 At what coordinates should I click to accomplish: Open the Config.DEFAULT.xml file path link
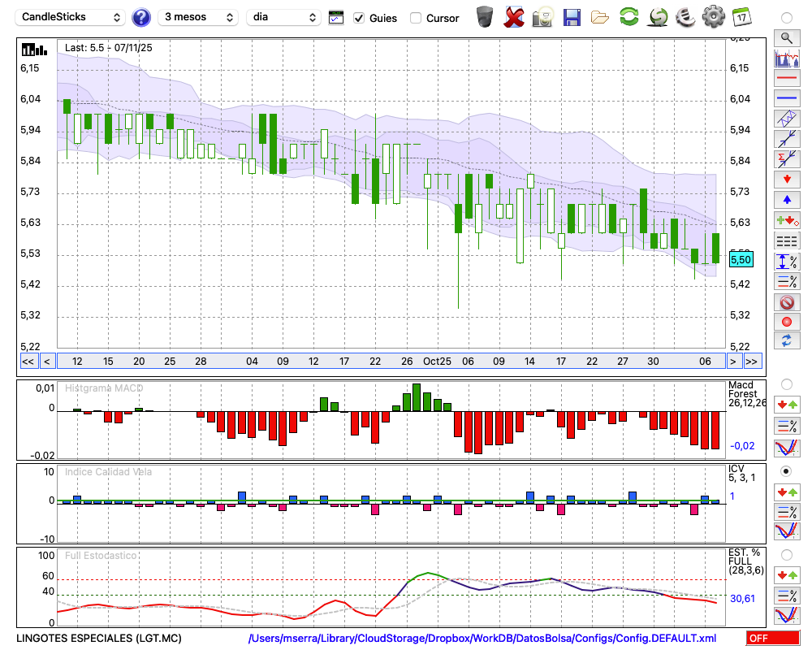482,639
